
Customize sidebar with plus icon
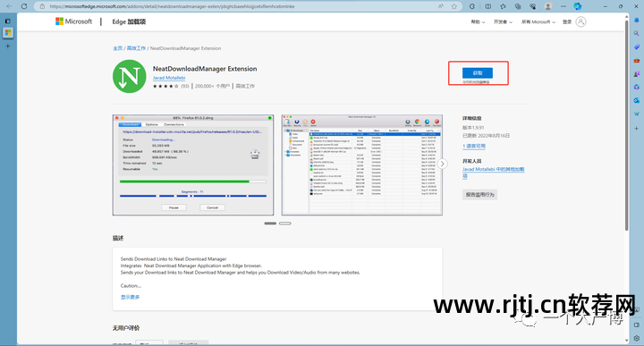(637, 129)
